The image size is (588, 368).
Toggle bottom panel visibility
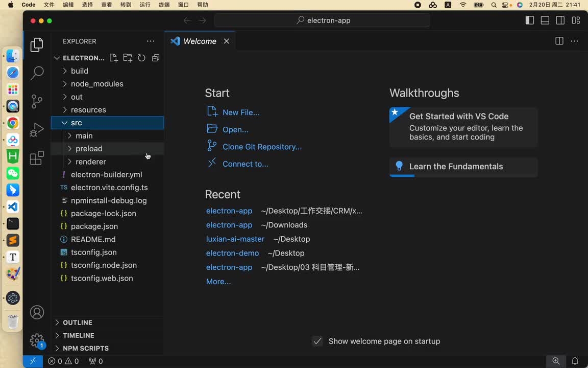(x=545, y=20)
